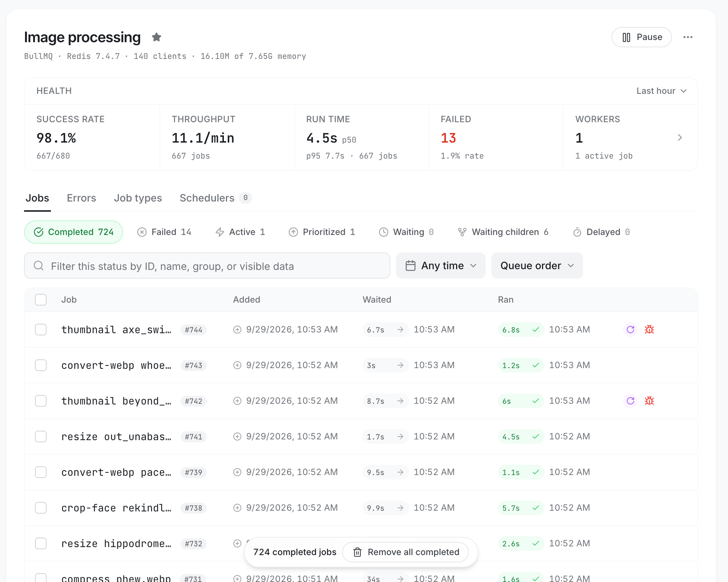The height and width of the screenshot is (582, 728).
Task: Open the Any time date dropdown
Action: 441,266
